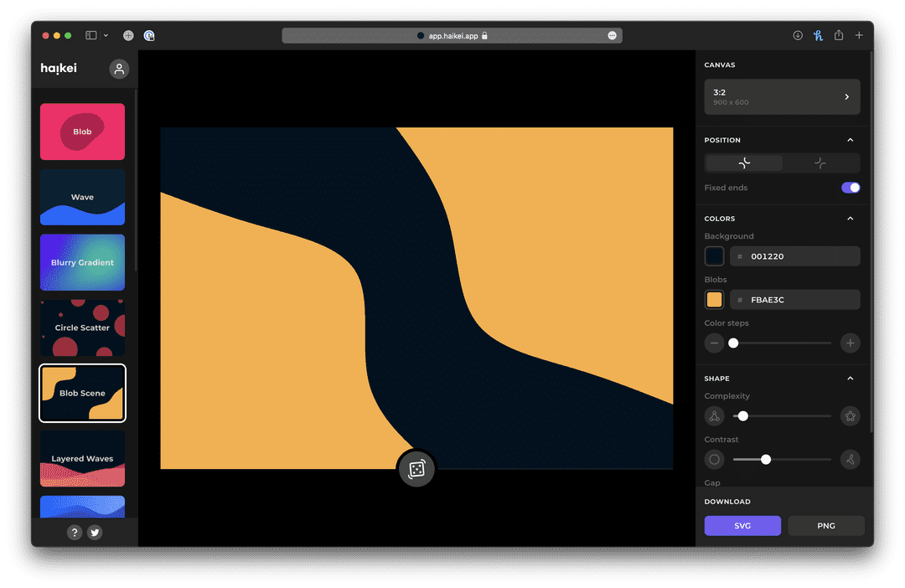Viewport: 905px width, 588px height.
Task: Collapse the Shape section
Action: pos(850,379)
